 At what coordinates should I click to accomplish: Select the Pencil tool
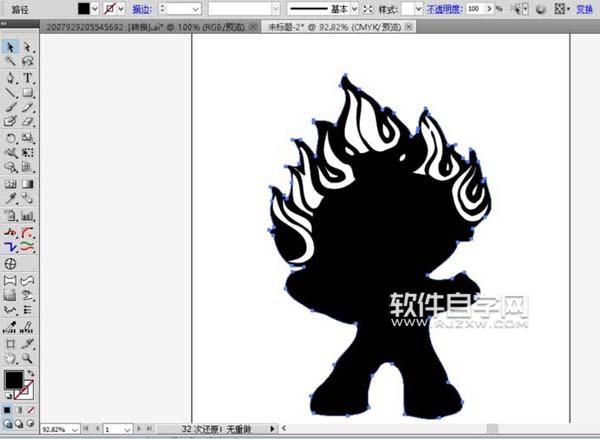(28, 107)
